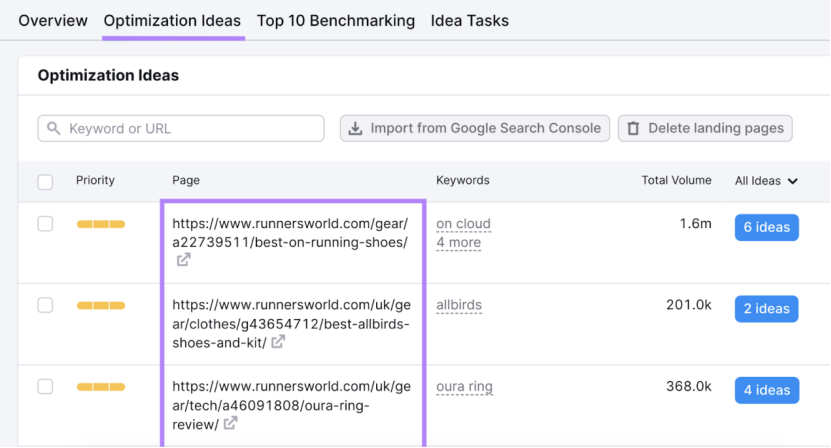The width and height of the screenshot is (831, 448).
Task: Open the Top 10 Benchmarking tab
Action: 335,20
